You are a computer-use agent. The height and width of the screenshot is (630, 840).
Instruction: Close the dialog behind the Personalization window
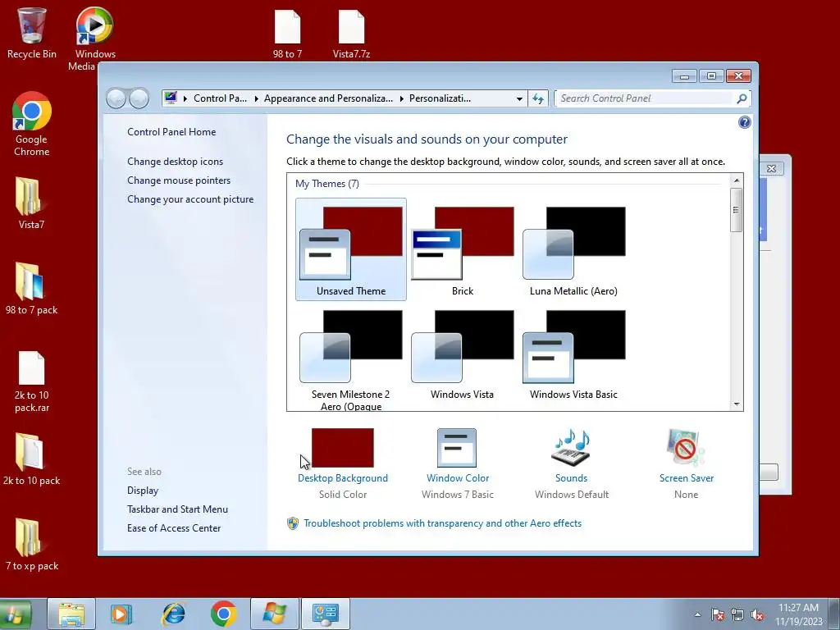tap(771, 168)
